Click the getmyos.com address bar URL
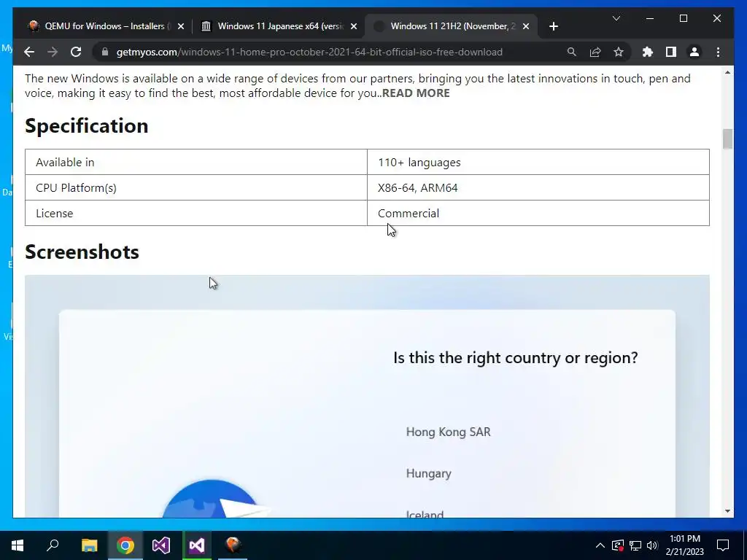The image size is (747, 560). [309, 52]
